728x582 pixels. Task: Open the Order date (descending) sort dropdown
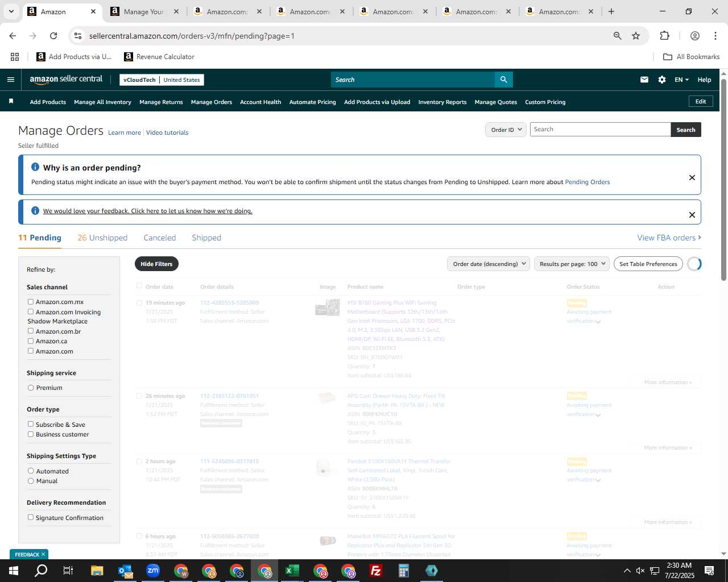pos(489,264)
